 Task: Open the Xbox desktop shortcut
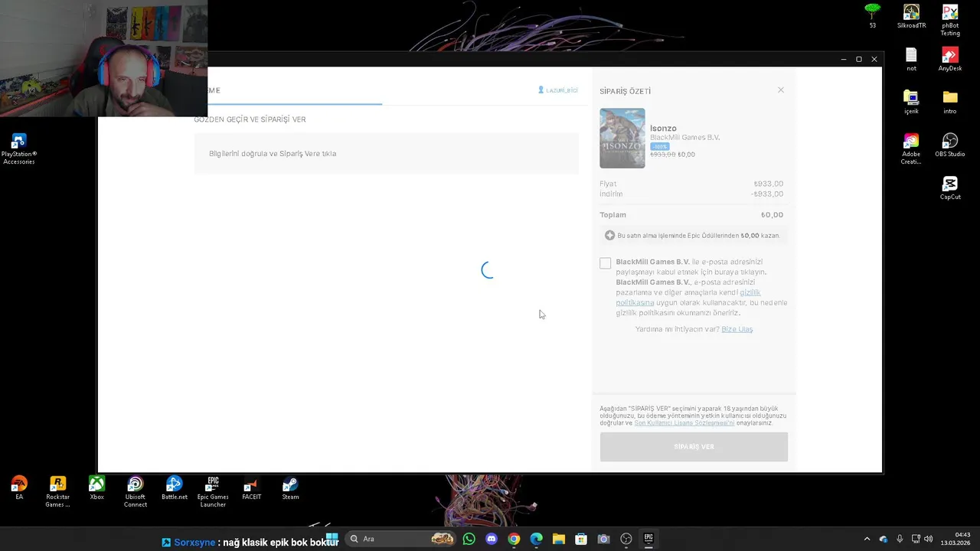point(96,488)
